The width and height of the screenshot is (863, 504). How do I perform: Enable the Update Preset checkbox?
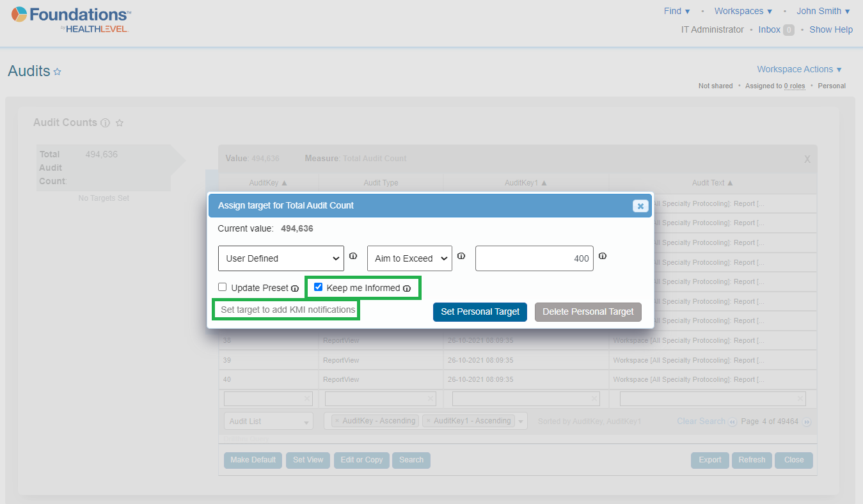click(x=223, y=287)
